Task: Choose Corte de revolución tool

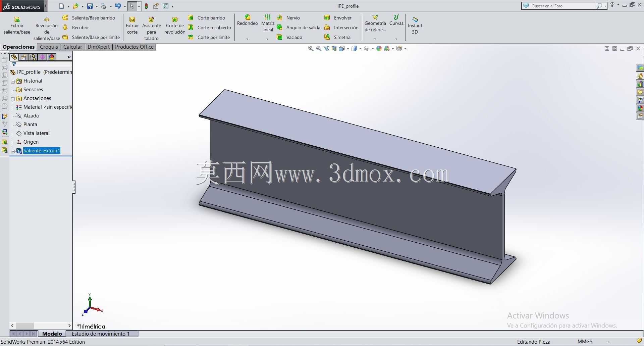Action: coord(175,26)
